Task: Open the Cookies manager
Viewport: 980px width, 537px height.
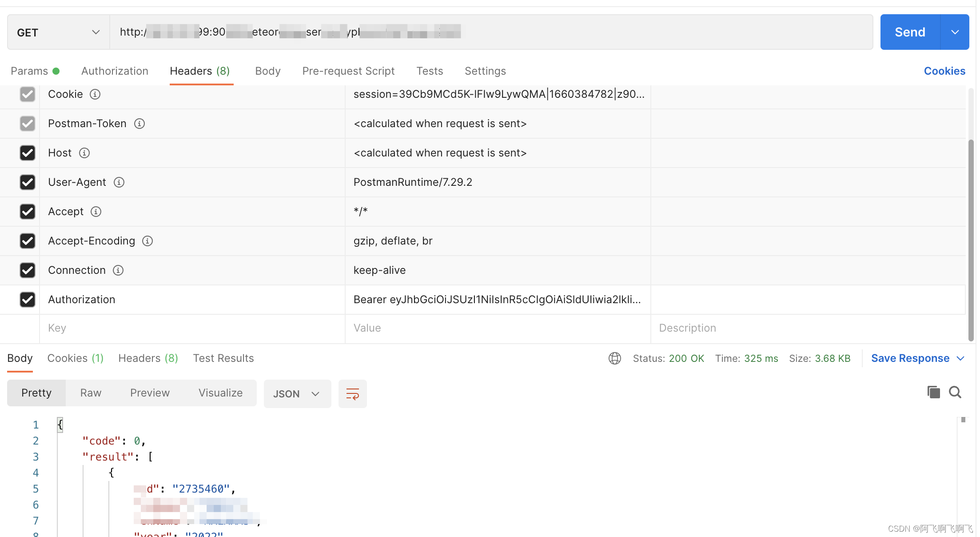Action: pos(944,71)
